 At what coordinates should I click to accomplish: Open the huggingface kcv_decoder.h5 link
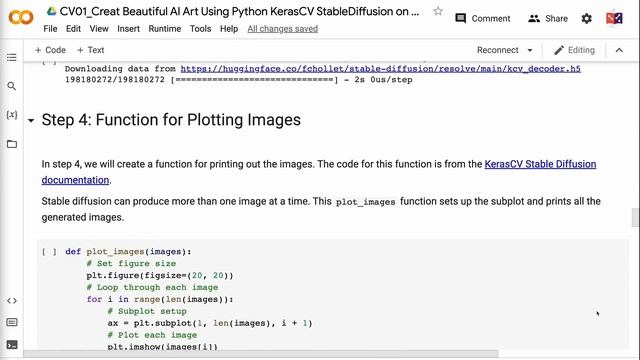380,69
